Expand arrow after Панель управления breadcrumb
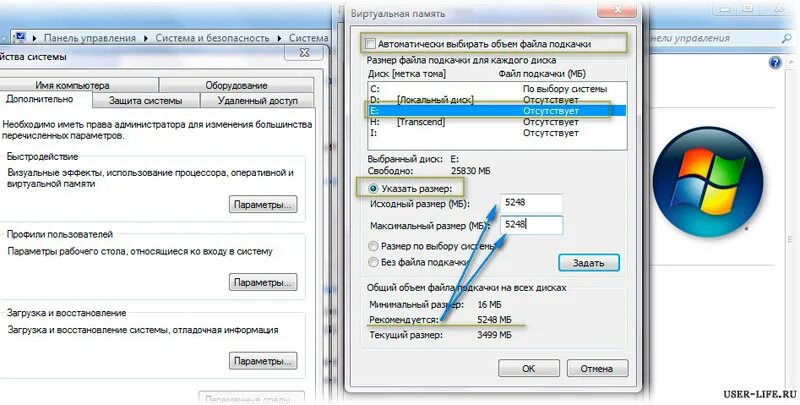Viewport: 800px width, 405px height. (145, 38)
